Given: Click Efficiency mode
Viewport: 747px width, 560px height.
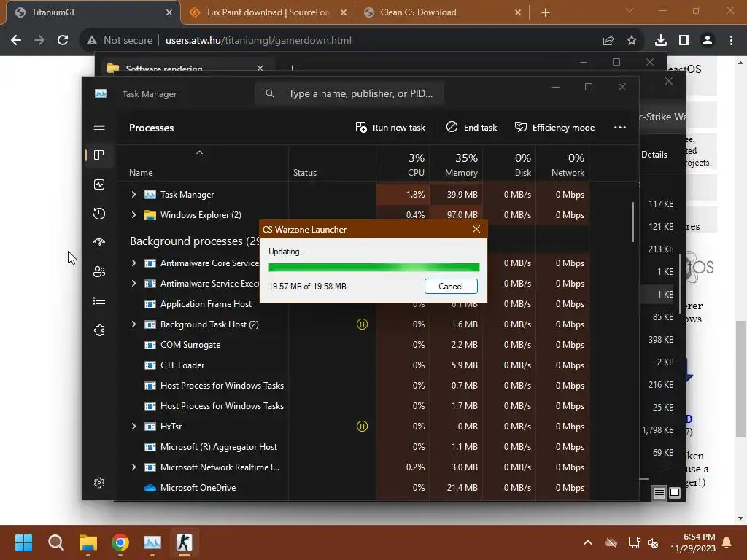Looking at the screenshot, I should pyautogui.click(x=554, y=127).
